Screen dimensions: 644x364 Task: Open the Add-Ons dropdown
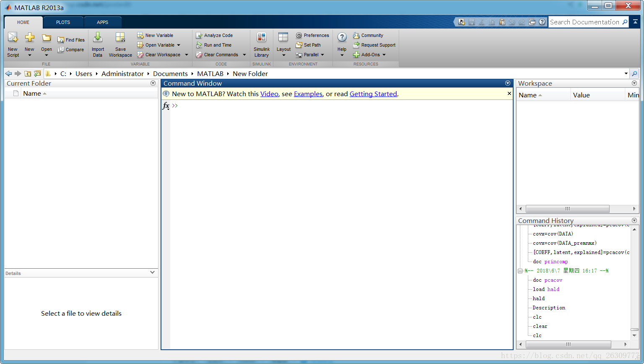point(384,55)
